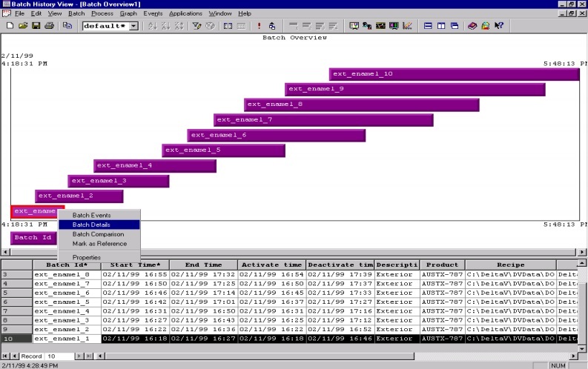The width and height of the screenshot is (588, 369).
Task: Choose Batch Comparison in context menu
Action: point(97,234)
